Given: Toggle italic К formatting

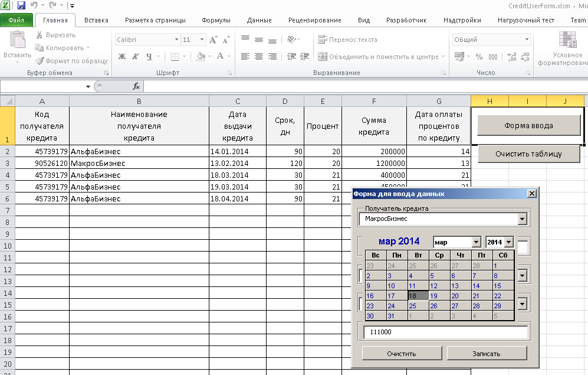Looking at the screenshot, I should [136, 56].
